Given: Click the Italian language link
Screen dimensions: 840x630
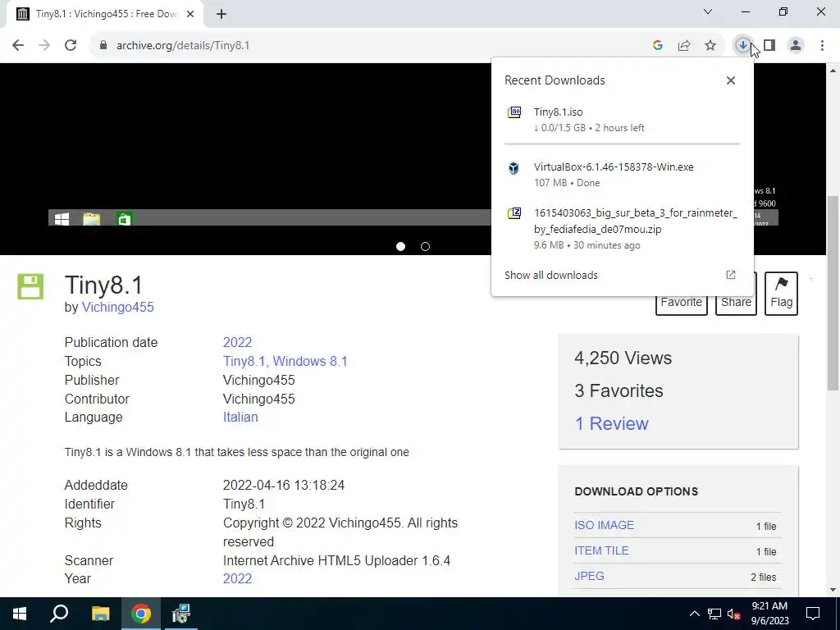Looking at the screenshot, I should [x=240, y=418].
